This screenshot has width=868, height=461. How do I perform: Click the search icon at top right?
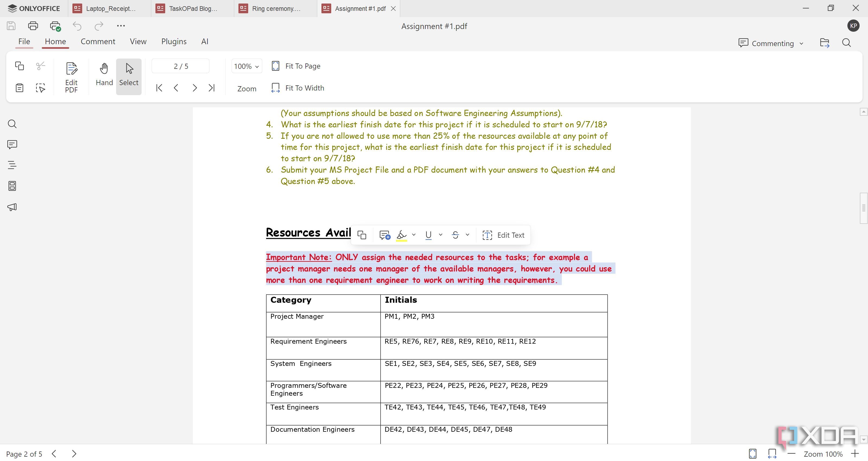pos(846,43)
